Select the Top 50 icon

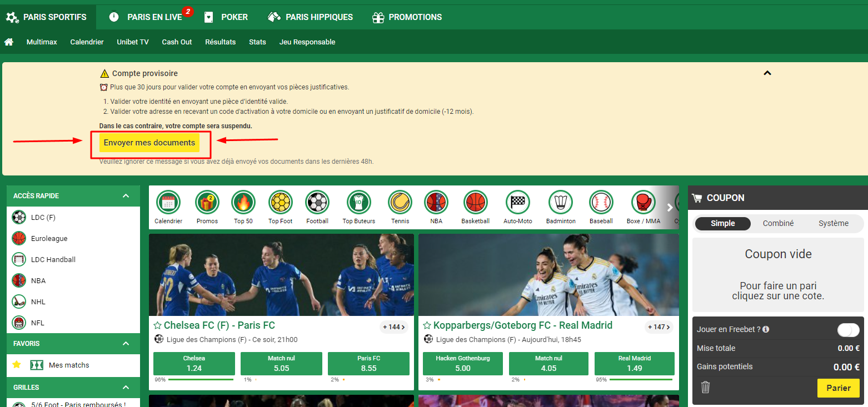pyautogui.click(x=243, y=207)
